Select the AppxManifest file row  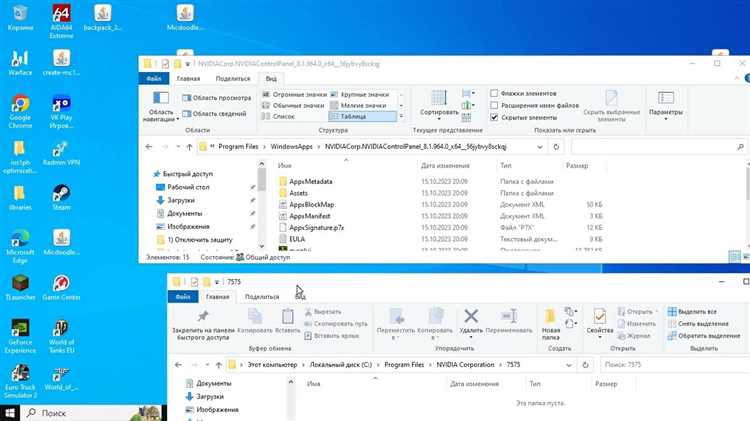(x=440, y=216)
